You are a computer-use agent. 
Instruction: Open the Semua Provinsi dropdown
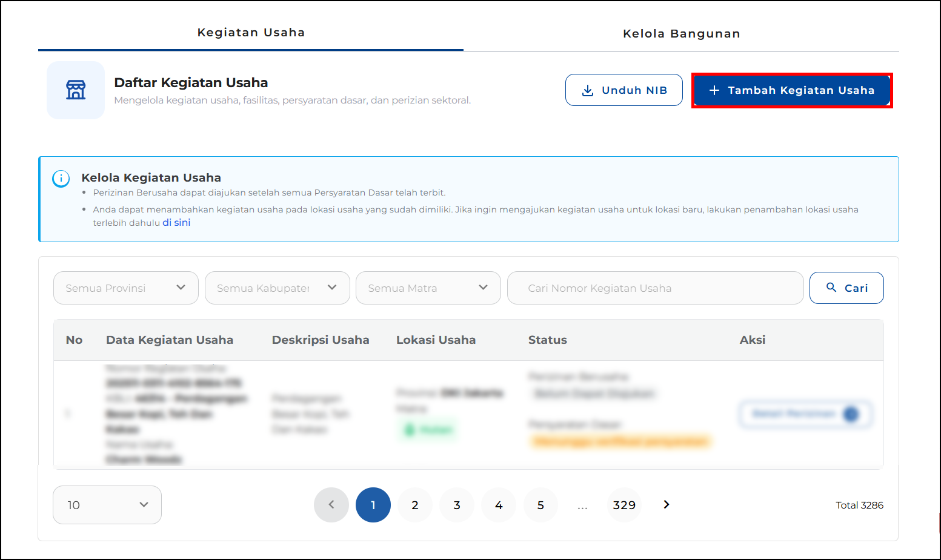[x=126, y=288]
